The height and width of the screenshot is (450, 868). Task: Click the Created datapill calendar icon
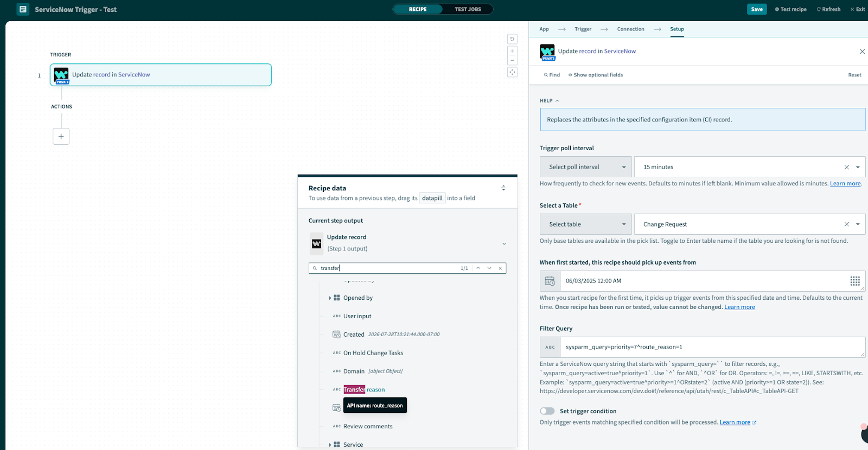pos(336,335)
